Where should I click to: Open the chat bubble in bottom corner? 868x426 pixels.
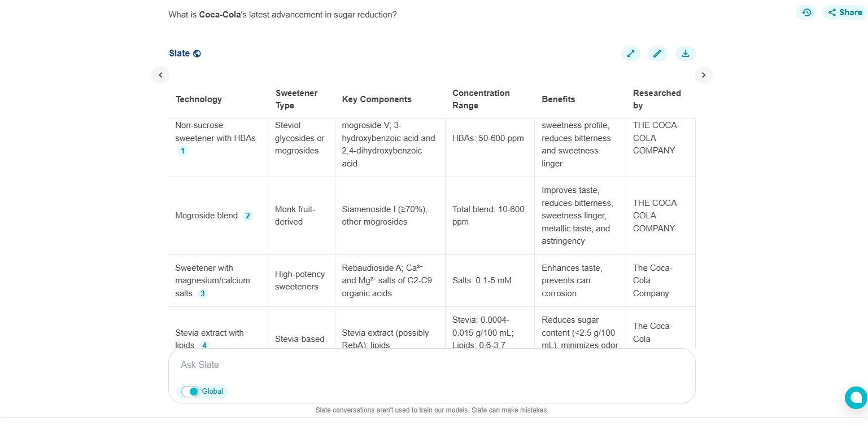point(855,398)
